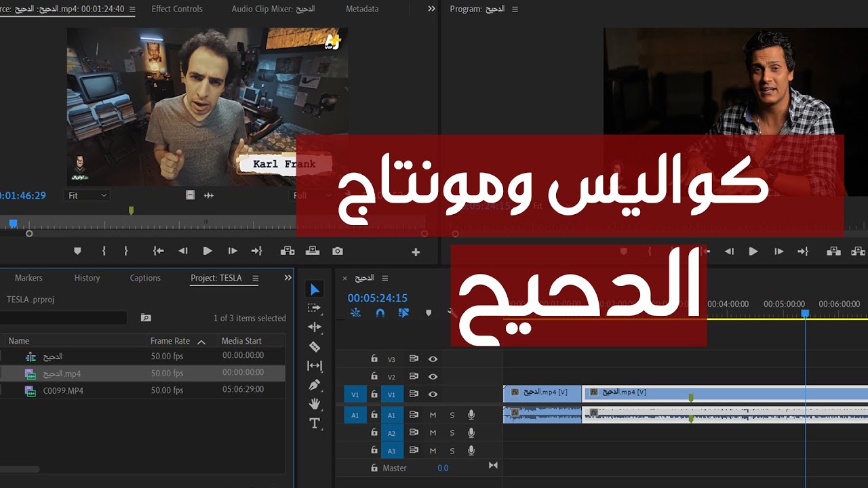Lock the A2 track
Image resolution: width=868 pixels, height=488 pixels.
click(374, 432)
